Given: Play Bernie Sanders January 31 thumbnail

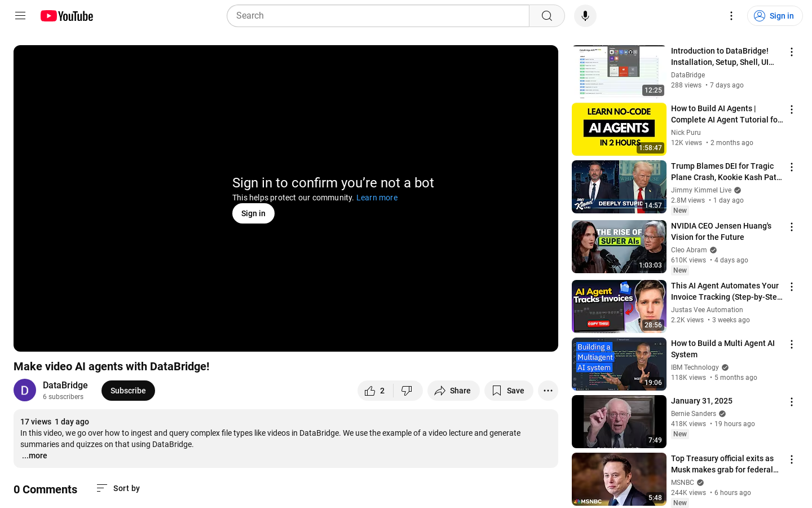Looking at the screenshot, I should [619, 422].
